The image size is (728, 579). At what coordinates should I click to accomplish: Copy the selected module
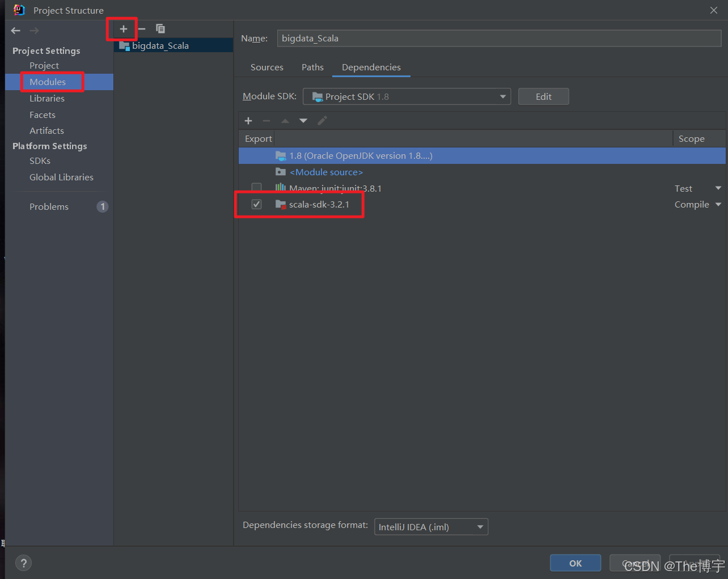tap(160, 29)
